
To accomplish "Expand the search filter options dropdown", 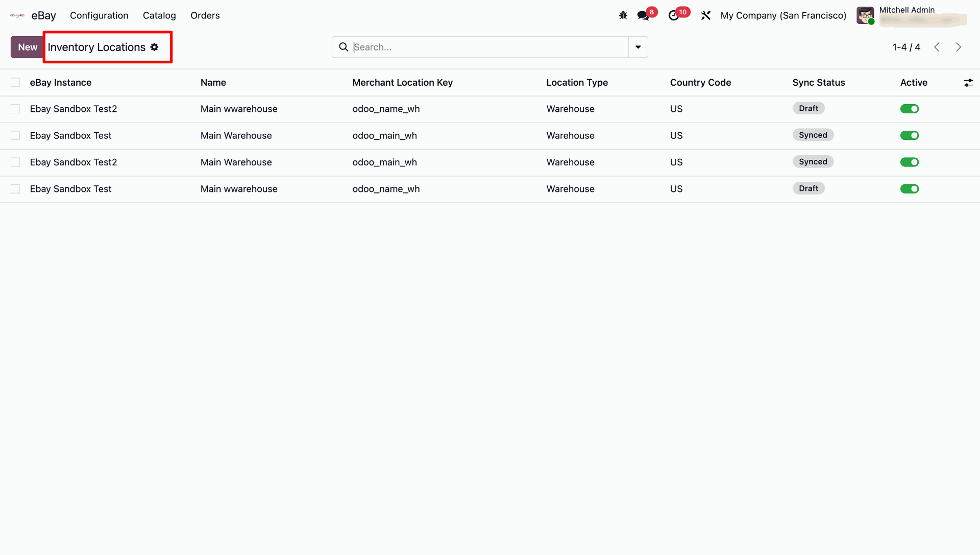I will tap(638, 47).
